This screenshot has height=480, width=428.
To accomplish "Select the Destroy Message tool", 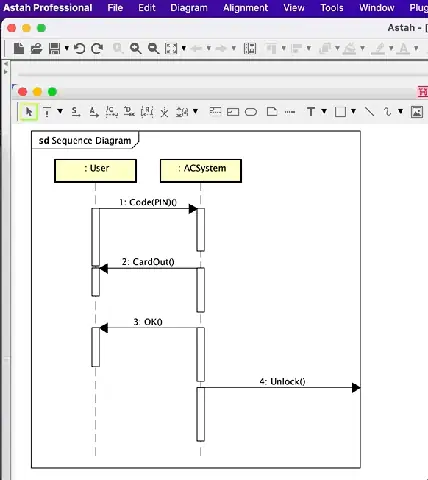I will [129, 112].
